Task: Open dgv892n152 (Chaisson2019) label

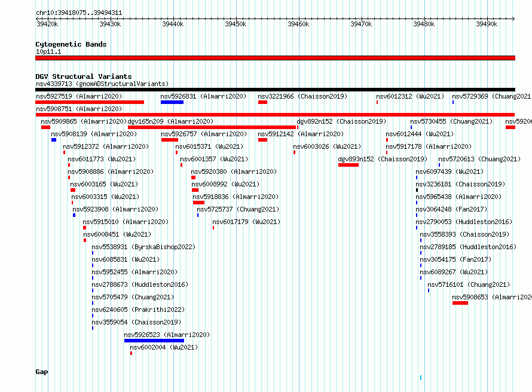Action: click(x=341, y=121)
